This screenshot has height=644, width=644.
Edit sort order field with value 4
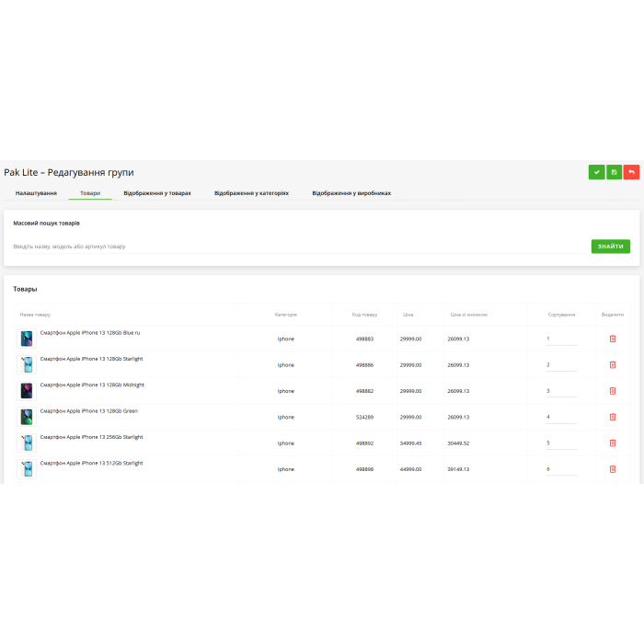pyautogui.click(x=561, y=417)
